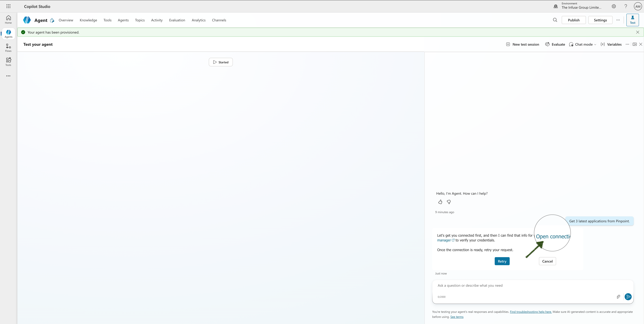Switch to the Channels tab
The image size is (644, 324).
219,20
